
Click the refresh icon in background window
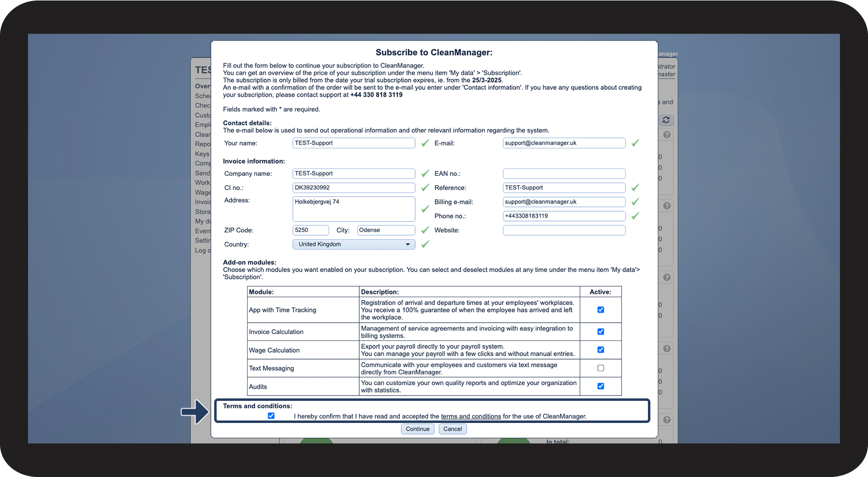666,120
